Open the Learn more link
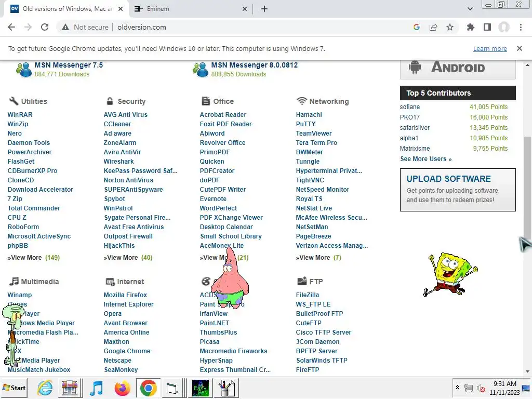 pos(490,48)
